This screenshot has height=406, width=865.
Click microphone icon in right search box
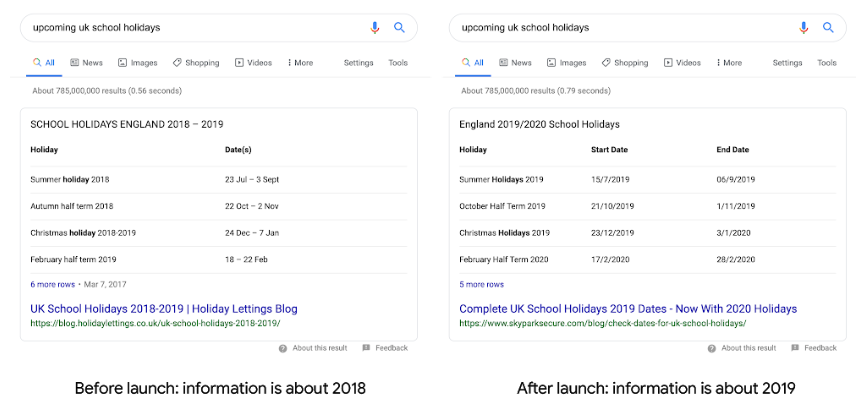click(803, 28)
